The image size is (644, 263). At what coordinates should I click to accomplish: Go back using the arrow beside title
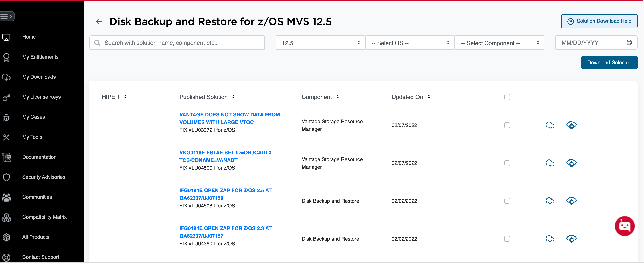(99, 21)
